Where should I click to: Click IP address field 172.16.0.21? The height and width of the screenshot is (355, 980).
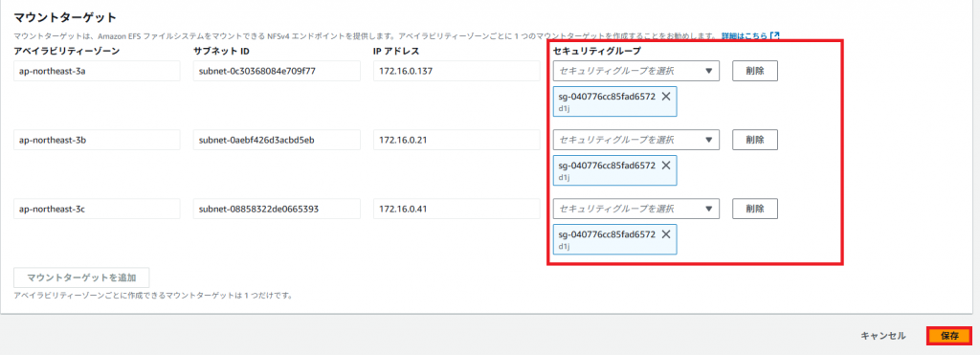[x=457, y=140]
